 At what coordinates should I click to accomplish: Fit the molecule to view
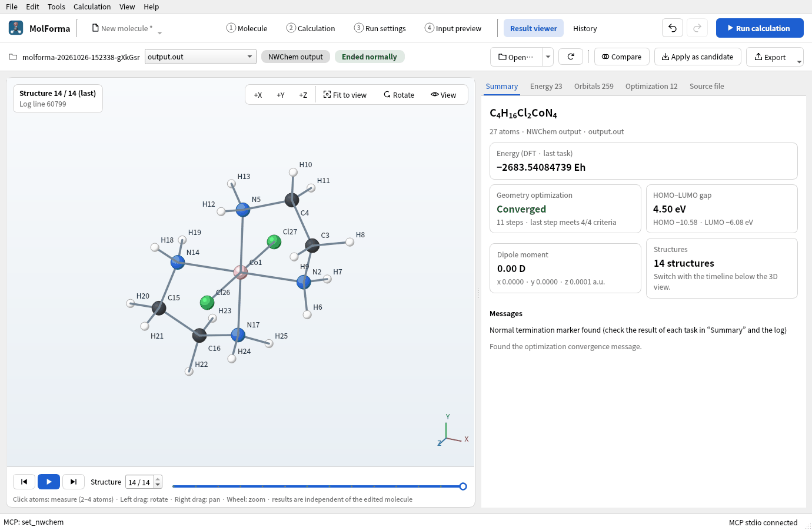point(345,95)
